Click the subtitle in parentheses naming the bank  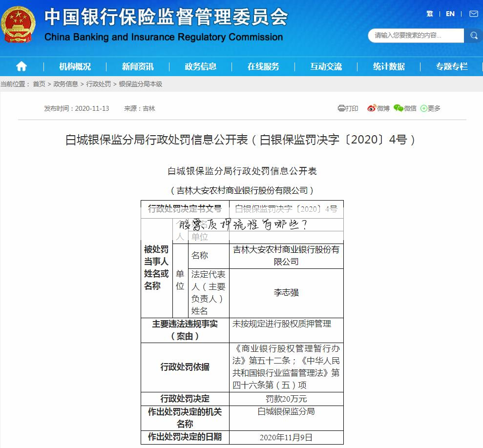pyautogui.click(x=242, y=191)
